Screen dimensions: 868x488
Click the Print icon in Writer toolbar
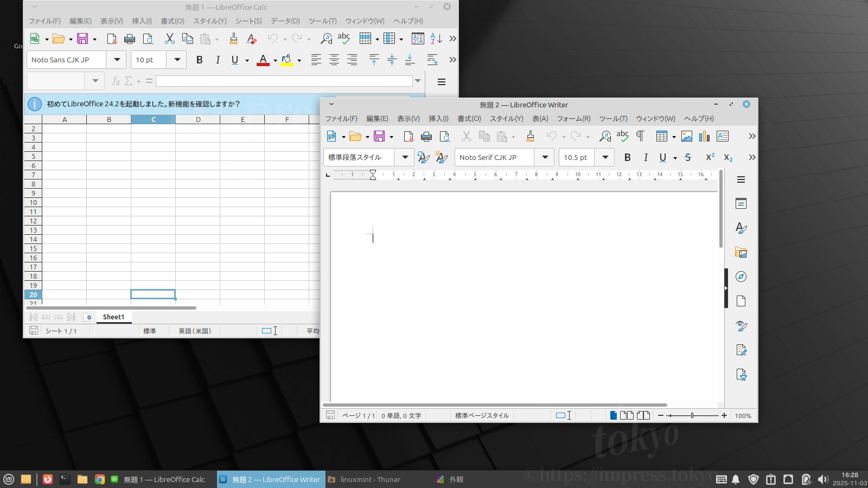(426, 136)
